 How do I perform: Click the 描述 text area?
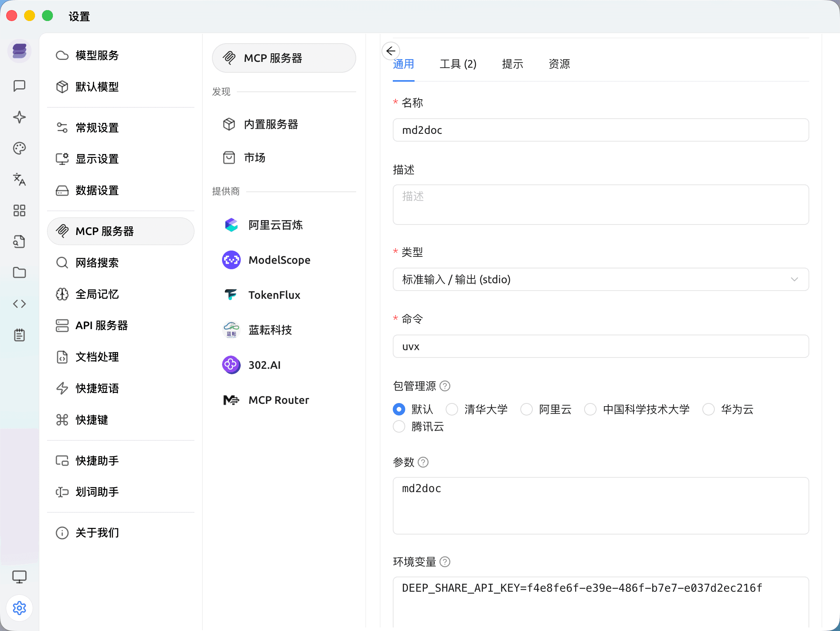point(600,205)
